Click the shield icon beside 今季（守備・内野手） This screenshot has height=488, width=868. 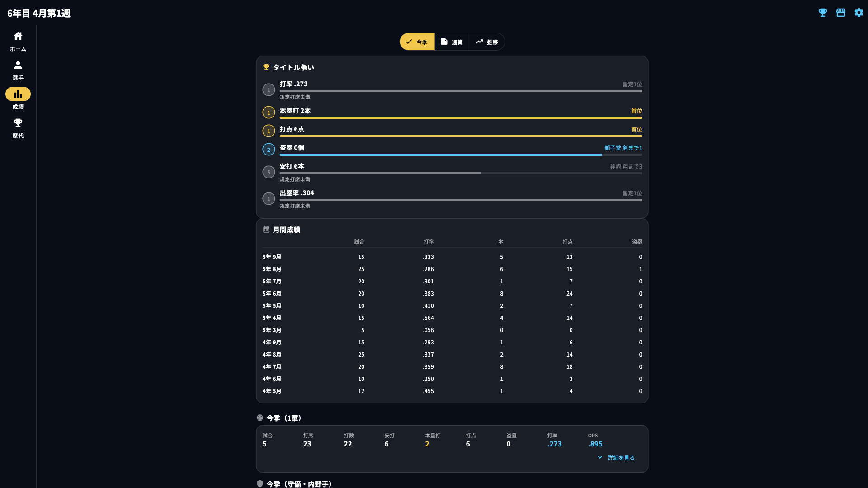point(260,483)
